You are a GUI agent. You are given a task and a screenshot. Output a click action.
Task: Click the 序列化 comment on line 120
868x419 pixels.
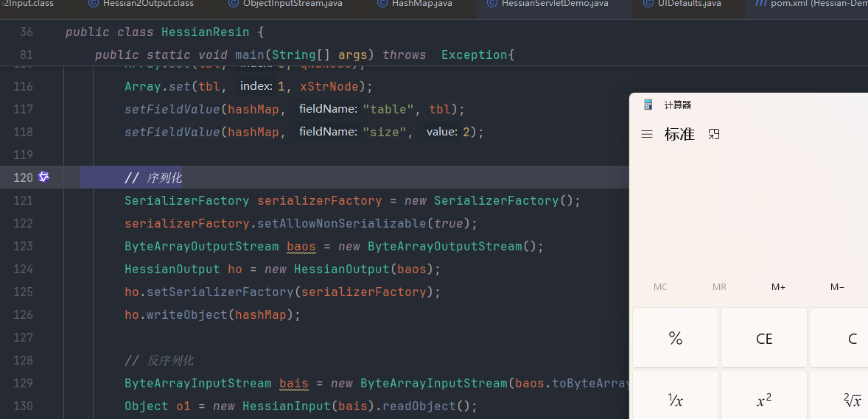[153, 177]
